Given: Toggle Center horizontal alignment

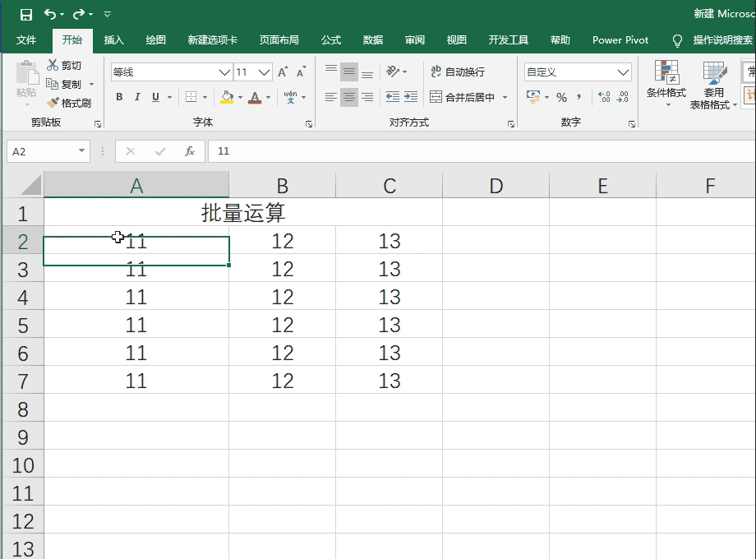Looking at the screenshot, I should 349,98.
